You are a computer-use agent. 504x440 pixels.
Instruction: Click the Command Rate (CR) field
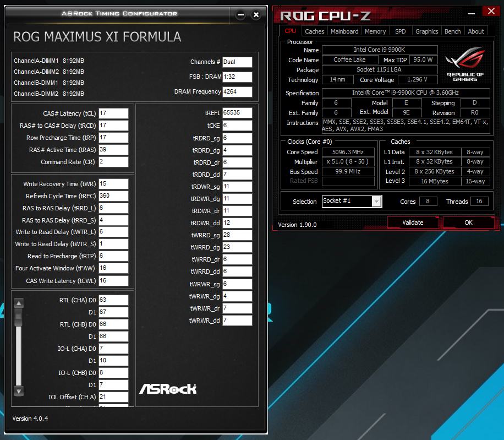coord(113,162)
